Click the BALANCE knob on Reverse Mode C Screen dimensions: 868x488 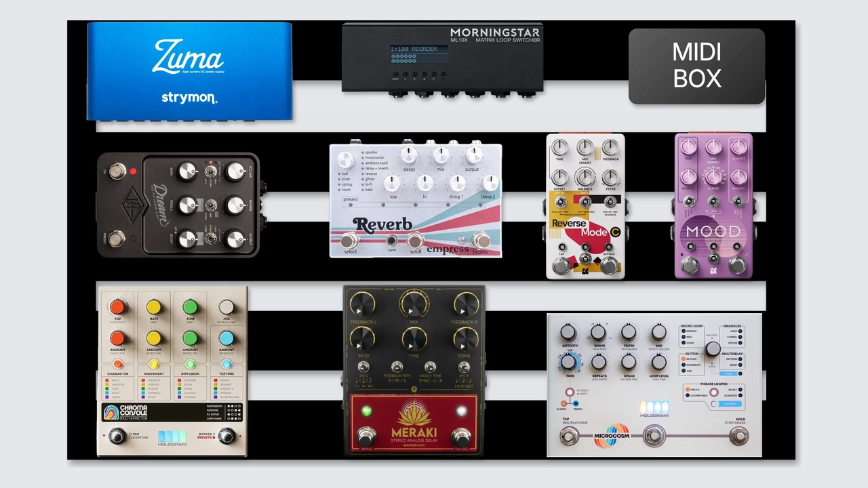pyautogui.click(x=585, y=178)
